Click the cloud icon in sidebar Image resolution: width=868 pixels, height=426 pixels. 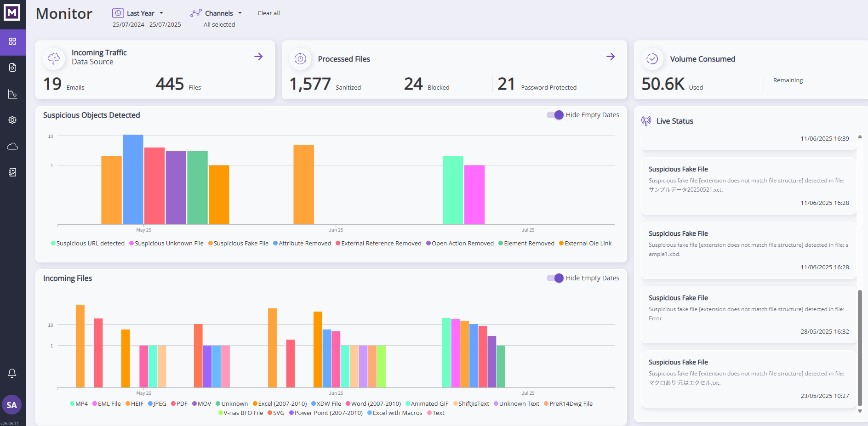(12, 146)
